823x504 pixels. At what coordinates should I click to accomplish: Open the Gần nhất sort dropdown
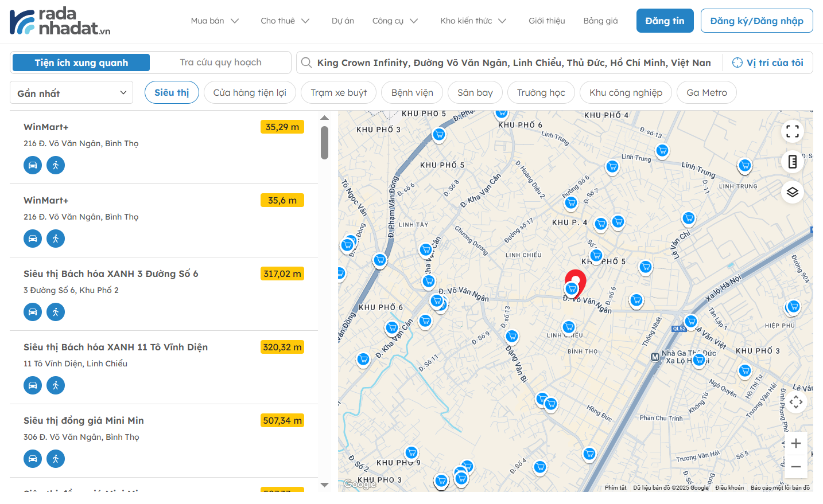[72, 92]
